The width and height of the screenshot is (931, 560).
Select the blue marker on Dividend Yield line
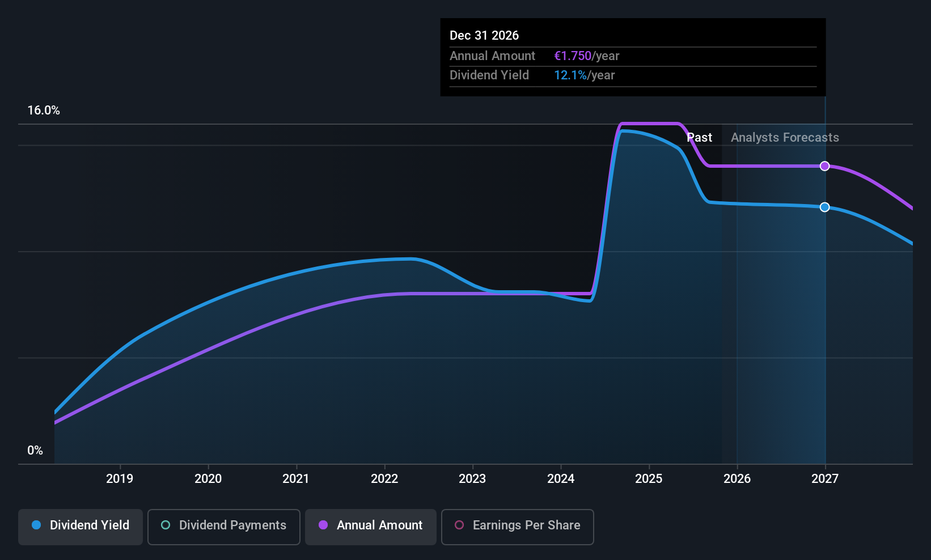(x=824, y=207)
